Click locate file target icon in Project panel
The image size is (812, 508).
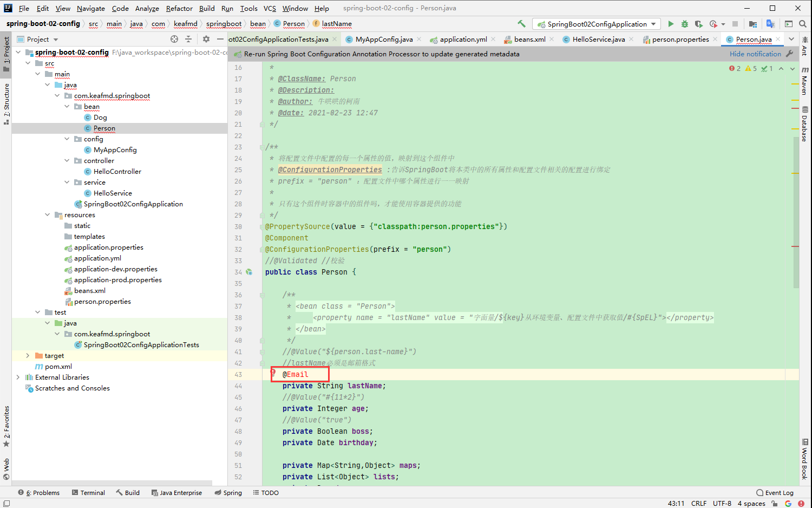(174, 39)
